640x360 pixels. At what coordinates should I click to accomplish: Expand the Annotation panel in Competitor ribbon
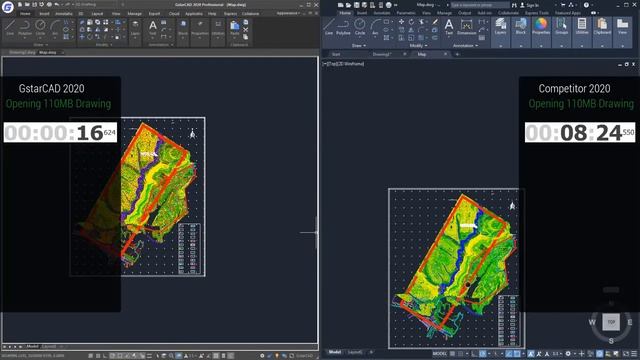point(465,46)
